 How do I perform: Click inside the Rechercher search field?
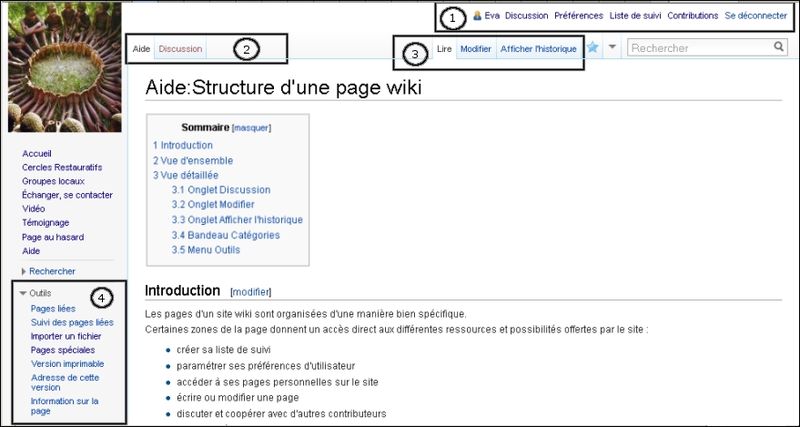pos(700,47)
